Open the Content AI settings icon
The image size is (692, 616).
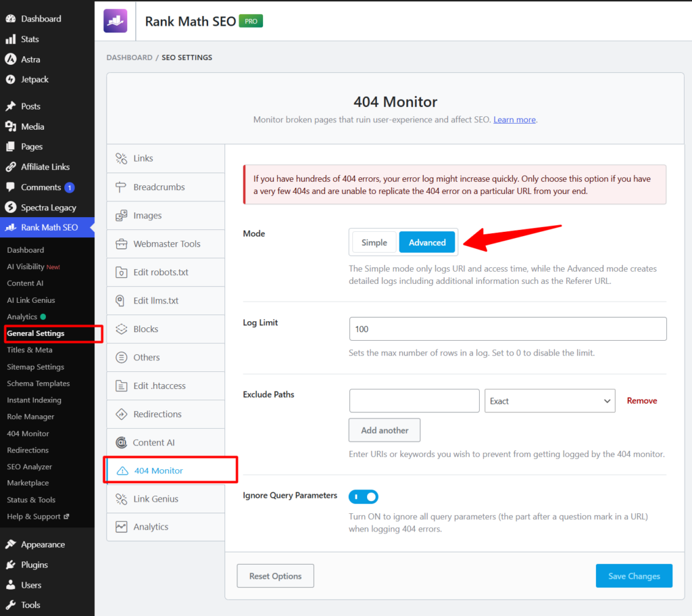tap(121, 442)
